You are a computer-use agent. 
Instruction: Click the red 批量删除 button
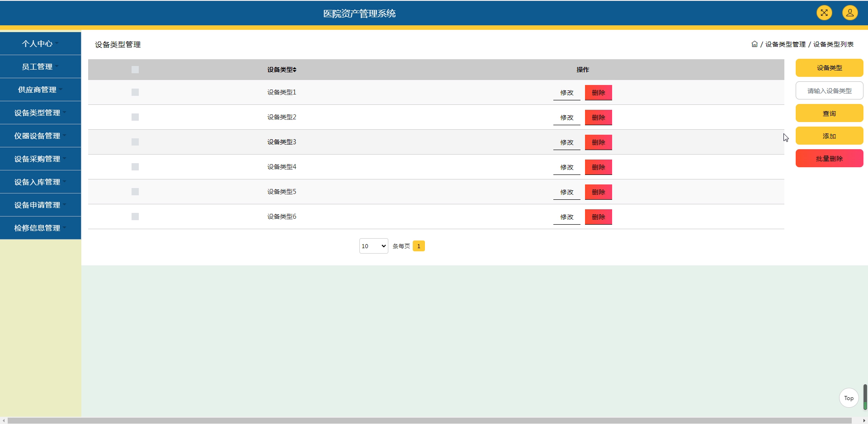(x=830, y=158)
